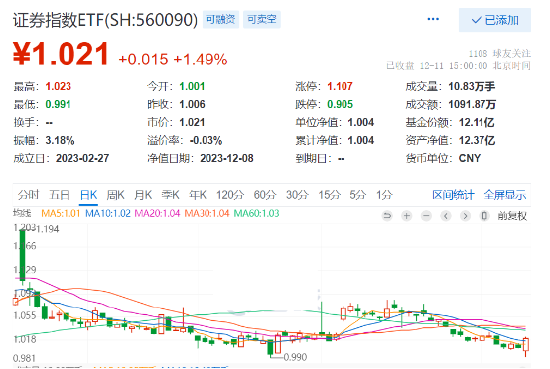Click the MA60:1.03 indicator label

click(256, 213)
